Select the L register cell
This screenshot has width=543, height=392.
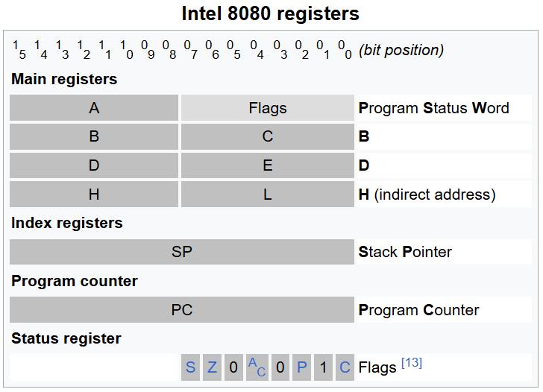pyautogui.click(x=267, y=195)
